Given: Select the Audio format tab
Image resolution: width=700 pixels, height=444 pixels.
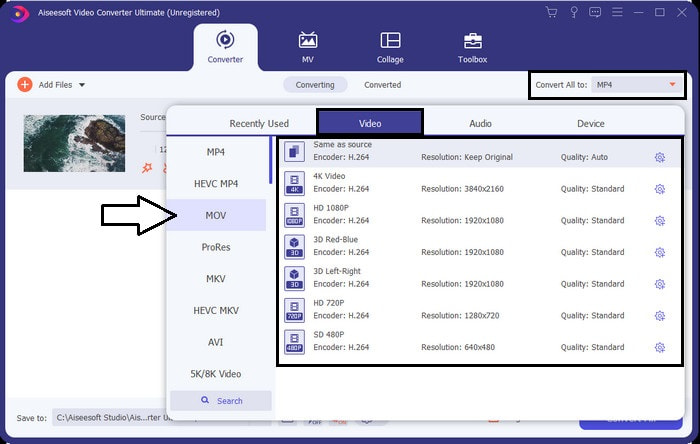Looking at the screenshot, I should 480,124.
